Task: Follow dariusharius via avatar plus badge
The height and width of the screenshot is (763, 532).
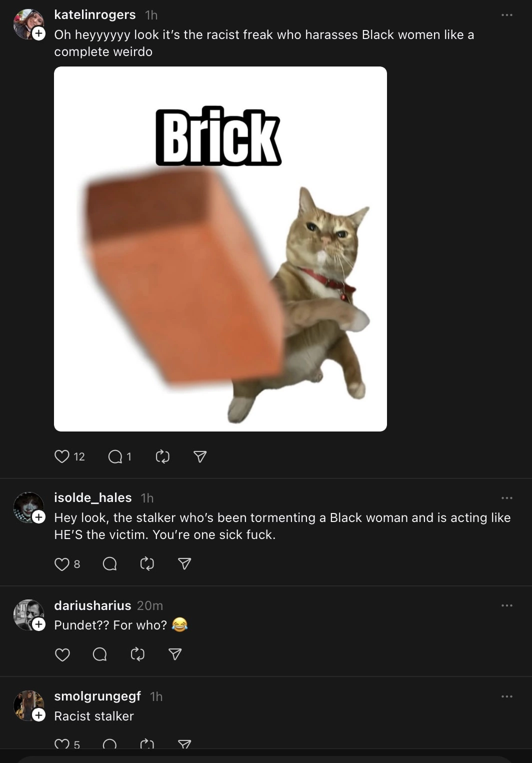Action: (39, 624)
